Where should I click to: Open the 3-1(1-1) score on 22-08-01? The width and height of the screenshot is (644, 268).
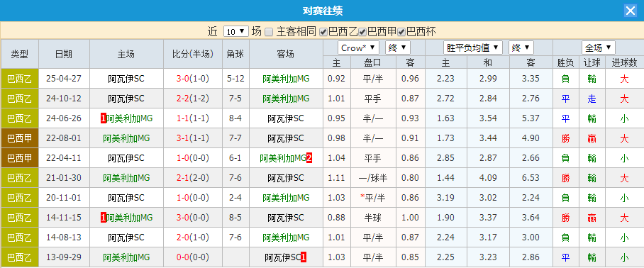coord(193,138)
